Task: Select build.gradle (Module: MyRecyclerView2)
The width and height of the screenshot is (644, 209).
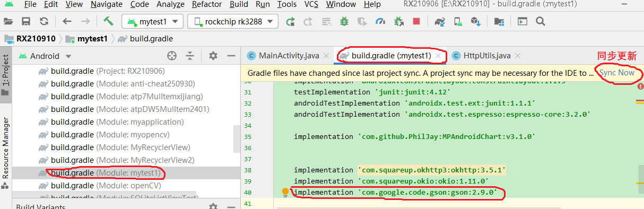Action: 123,160
